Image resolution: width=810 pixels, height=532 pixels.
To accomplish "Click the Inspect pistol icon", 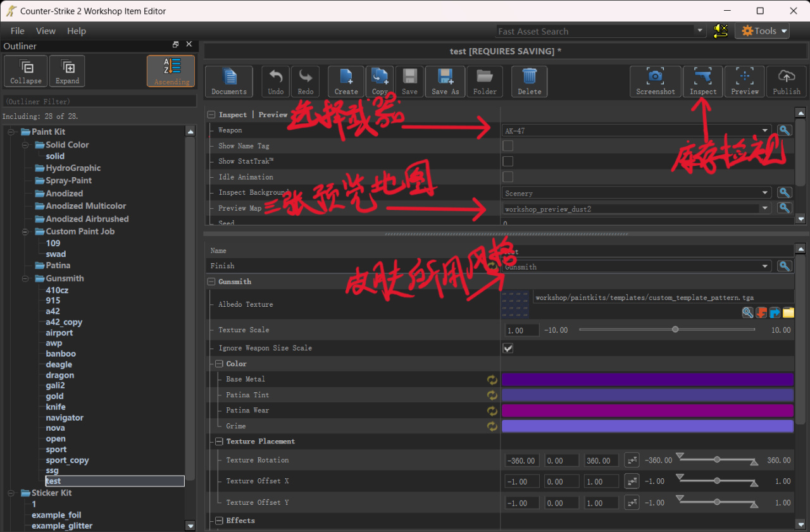I will click(703, 77).
